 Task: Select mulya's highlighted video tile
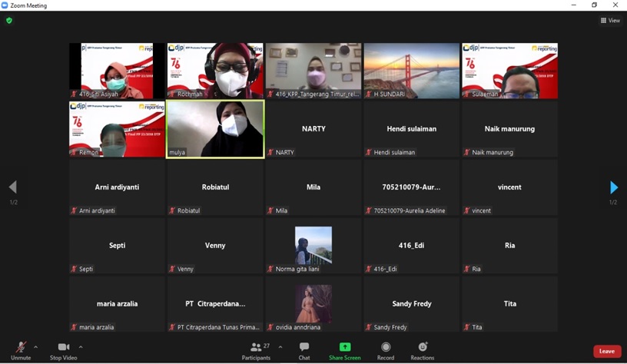(x=215, y=129)
